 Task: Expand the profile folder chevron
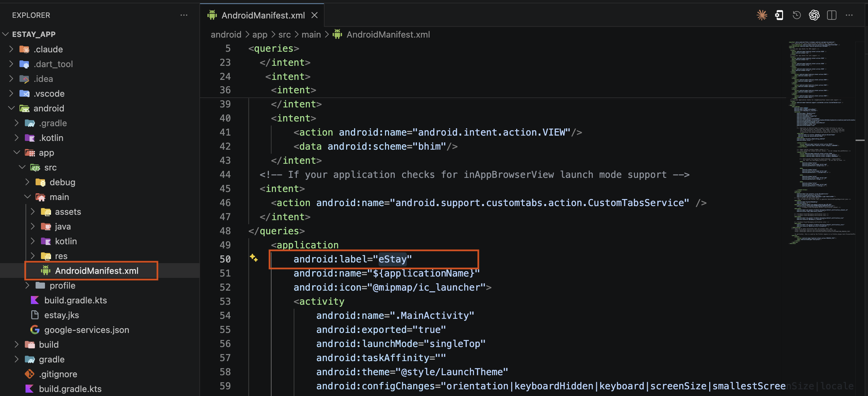[27, 286]
